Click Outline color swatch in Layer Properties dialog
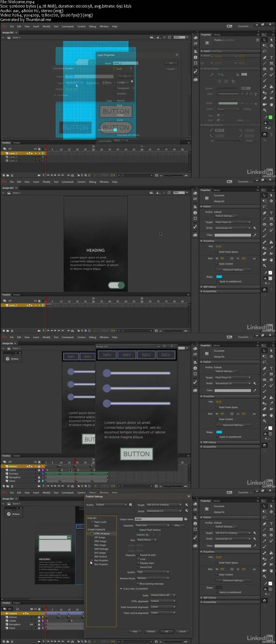 click(115, 130)
